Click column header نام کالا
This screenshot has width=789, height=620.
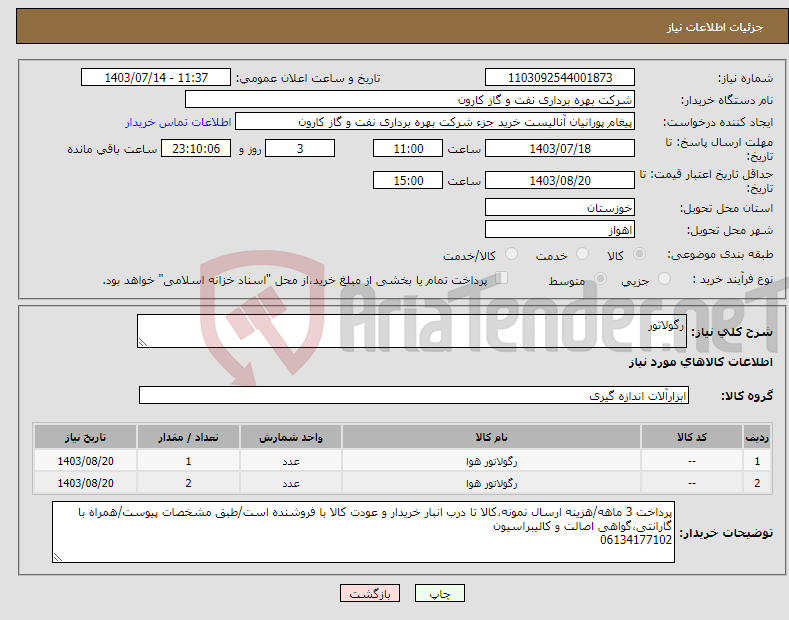click(x=491, y=437)
